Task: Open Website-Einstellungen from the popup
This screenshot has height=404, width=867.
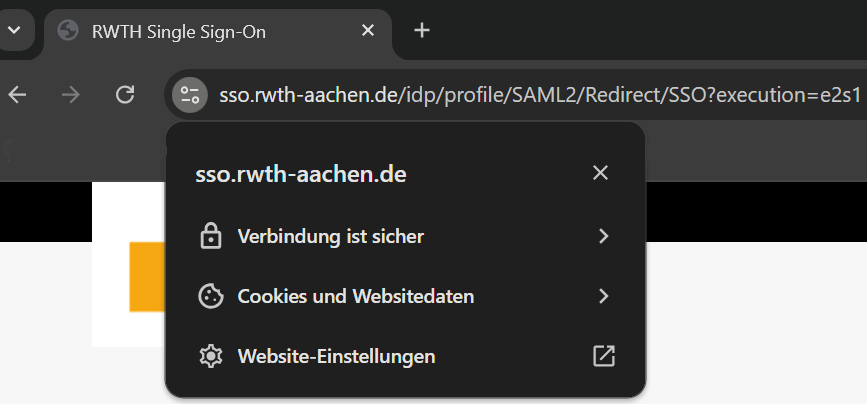Action: pos(336,356)
